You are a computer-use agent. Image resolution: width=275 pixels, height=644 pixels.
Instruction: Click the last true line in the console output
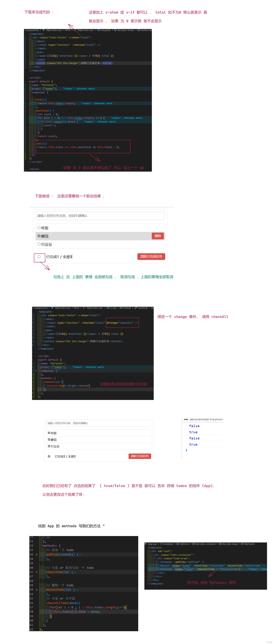(193, 444)
